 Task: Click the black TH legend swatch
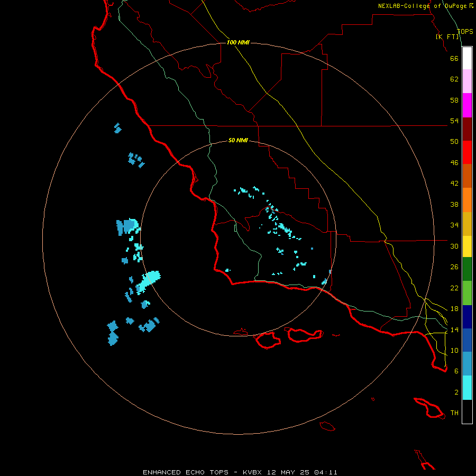[467, 411]
